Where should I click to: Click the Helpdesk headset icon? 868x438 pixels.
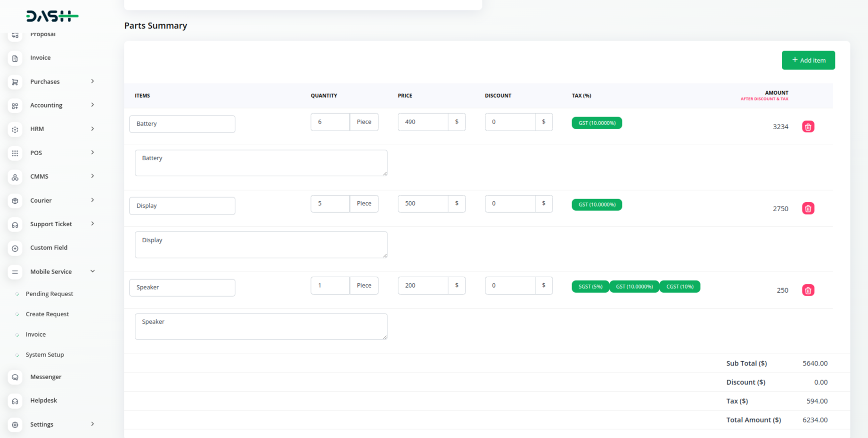point(15,401)
